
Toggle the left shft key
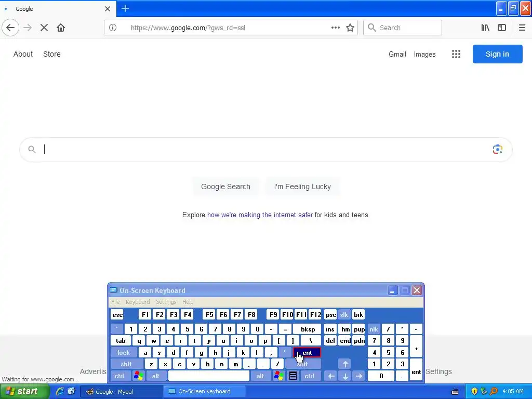point(126,364)
